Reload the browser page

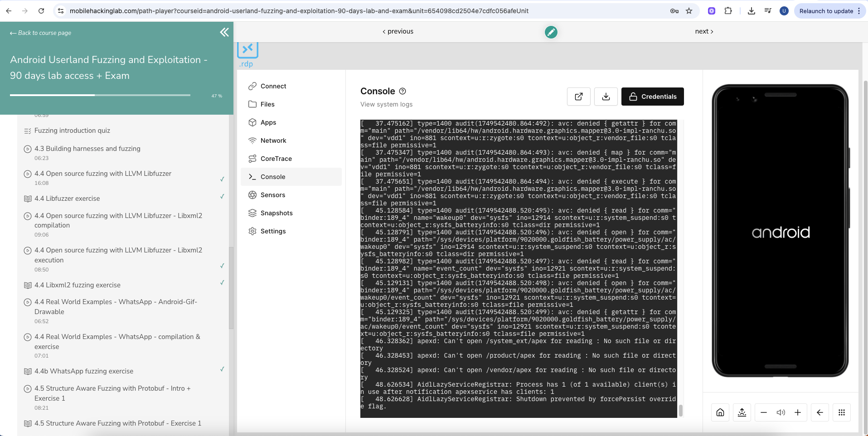41,11
